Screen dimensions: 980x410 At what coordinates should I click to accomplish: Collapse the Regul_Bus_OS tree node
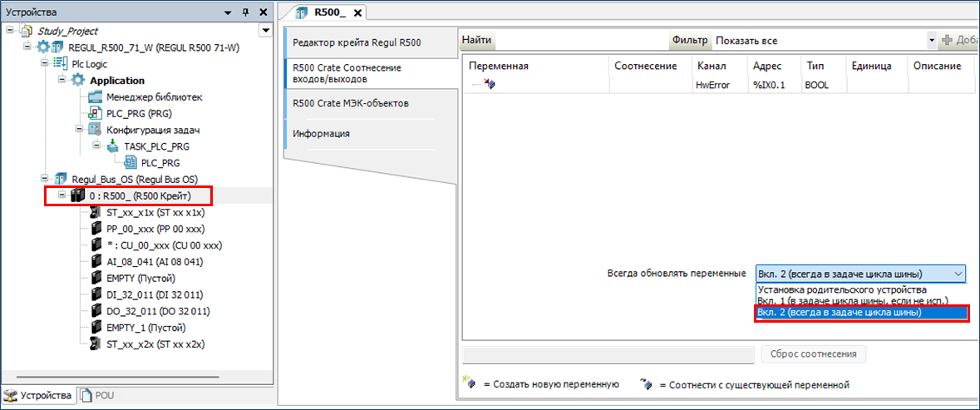point(43,180)
